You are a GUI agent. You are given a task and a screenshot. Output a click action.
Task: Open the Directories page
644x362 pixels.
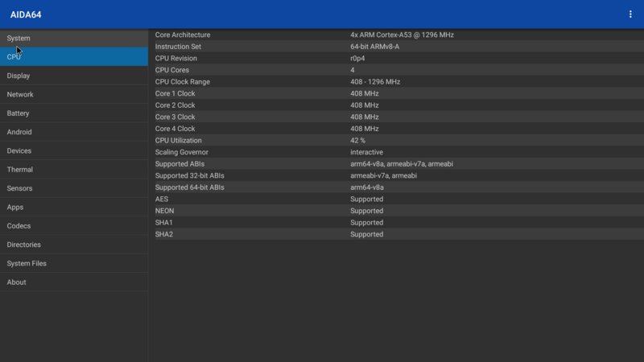(74, 245)
